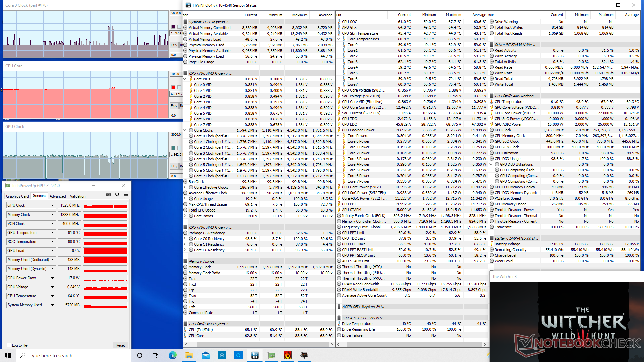The width and height of the screenshot is (644, 362).
Task: Open the GPU Load sensor dropdown
Action: point(52,251)
